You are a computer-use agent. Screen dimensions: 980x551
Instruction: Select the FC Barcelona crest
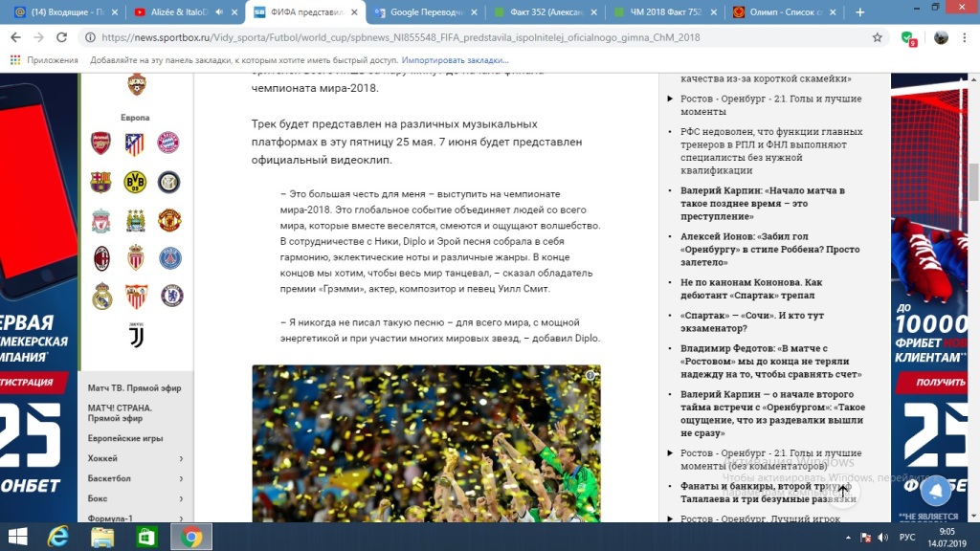(x=100, y=182)
